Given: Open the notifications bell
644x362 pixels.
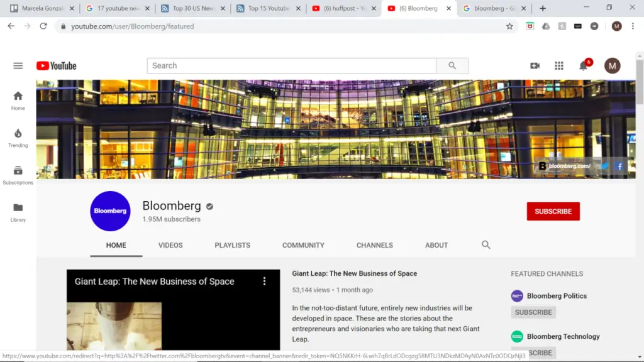Looking at the screenshot, I should (583, 65).
